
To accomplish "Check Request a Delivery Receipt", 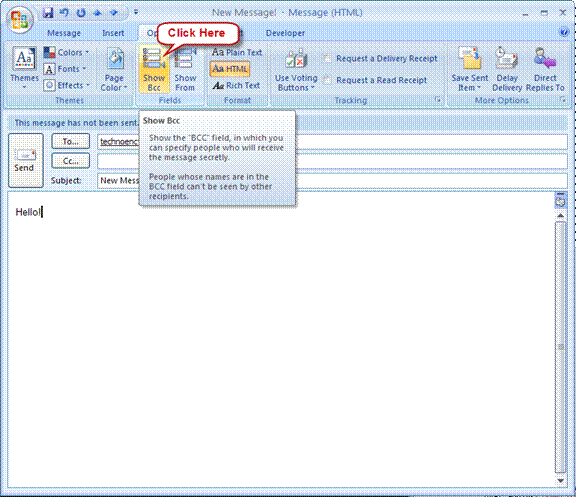I will [380, 59].
